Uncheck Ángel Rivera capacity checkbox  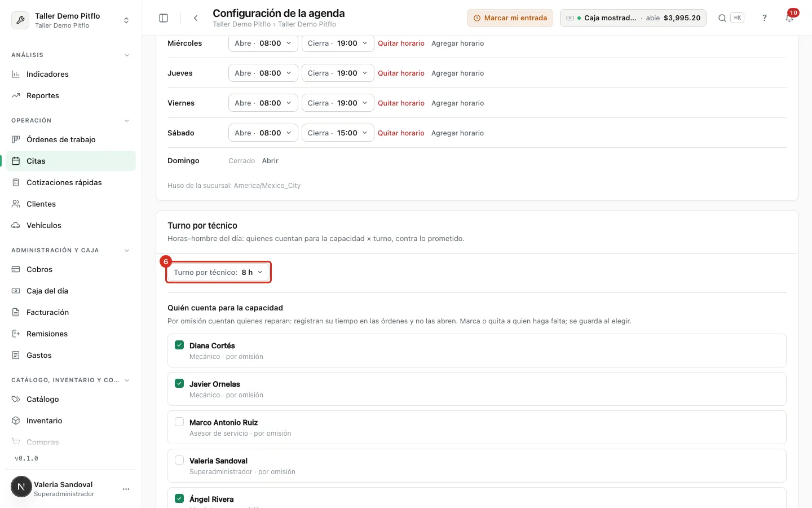179,498
